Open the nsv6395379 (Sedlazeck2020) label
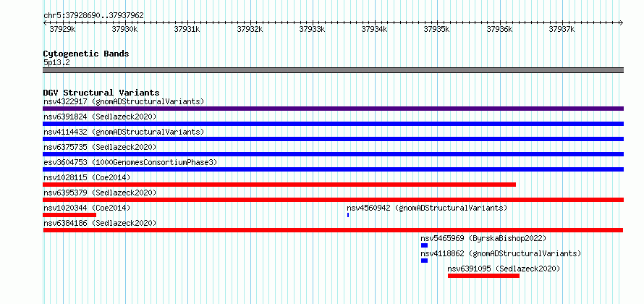644x304 pixels. click(100, 193)
